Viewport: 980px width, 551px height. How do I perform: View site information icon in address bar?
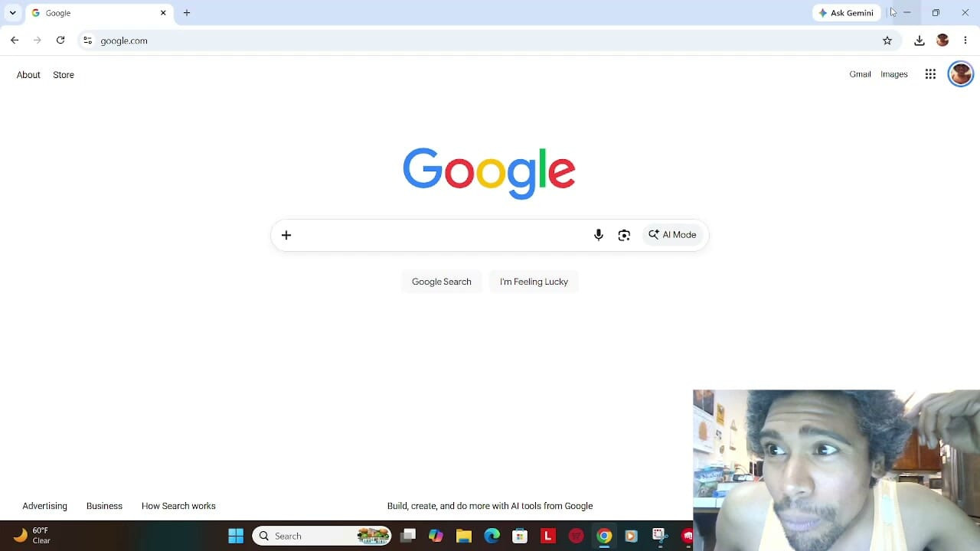[x=87, y=41]
